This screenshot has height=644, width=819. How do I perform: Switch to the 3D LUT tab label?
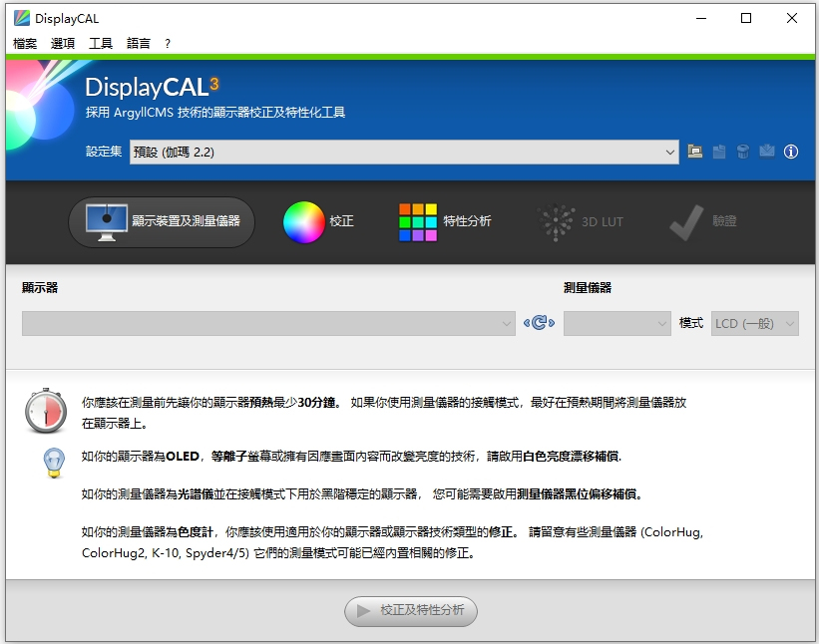tap(603, 221)
